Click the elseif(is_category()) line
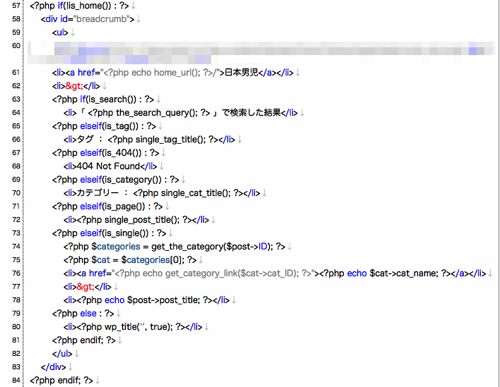Viewport: 500px width, 387px height. pyautogui.click(x=115, y=180)
